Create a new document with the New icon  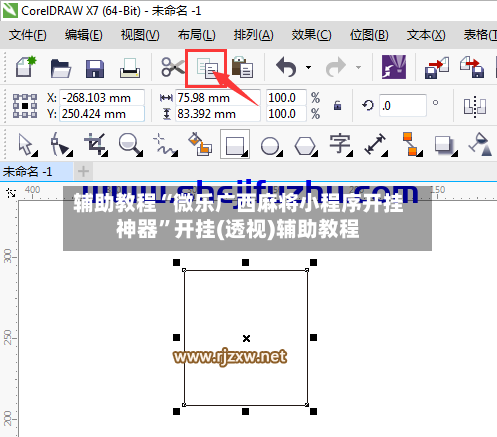[x=26, y=67]
